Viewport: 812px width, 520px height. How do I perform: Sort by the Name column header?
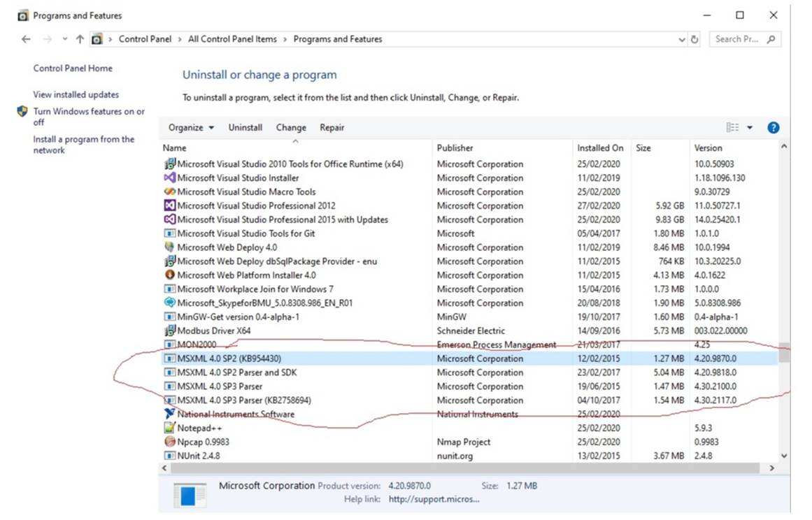coord(295,148)
